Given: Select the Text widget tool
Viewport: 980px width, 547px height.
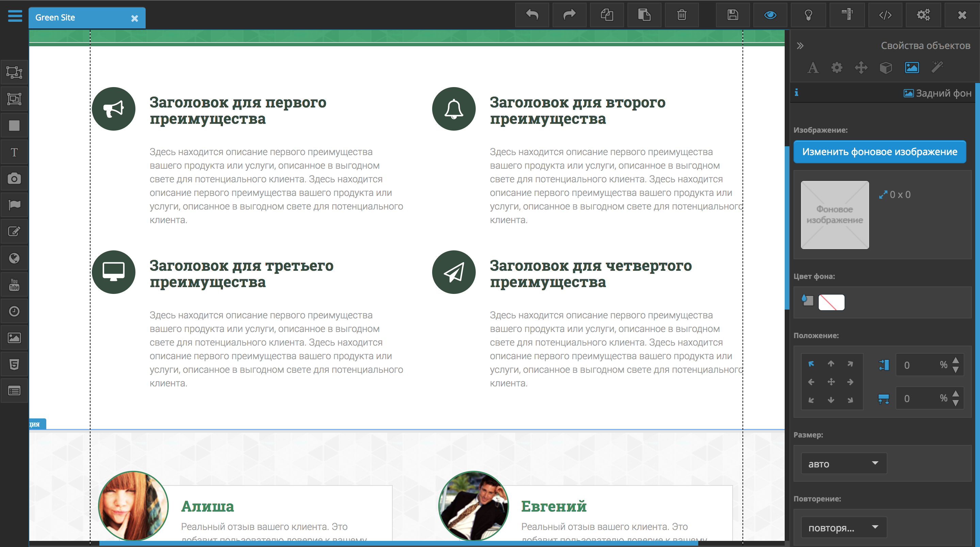Looking at the screenshot, I should click(14, 151).
